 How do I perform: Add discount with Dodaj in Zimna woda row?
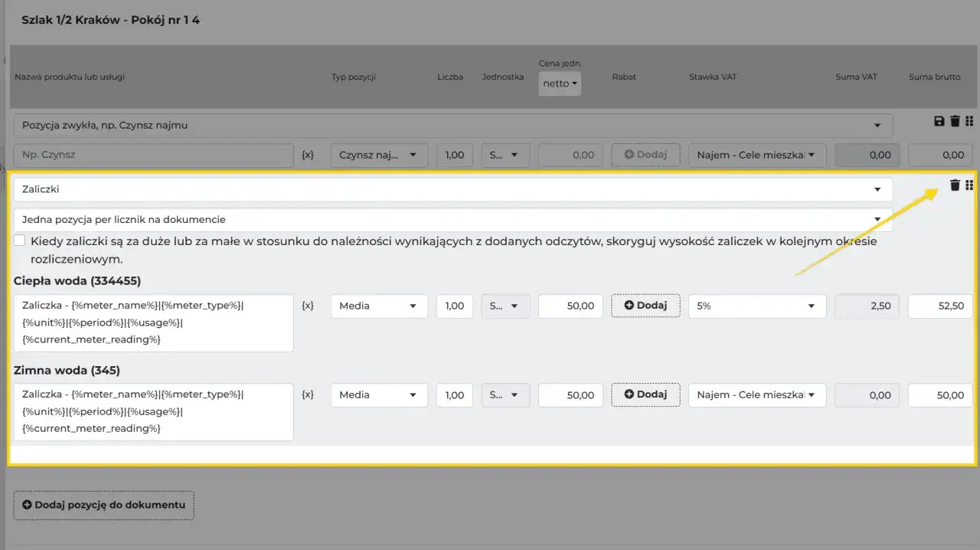645,394
